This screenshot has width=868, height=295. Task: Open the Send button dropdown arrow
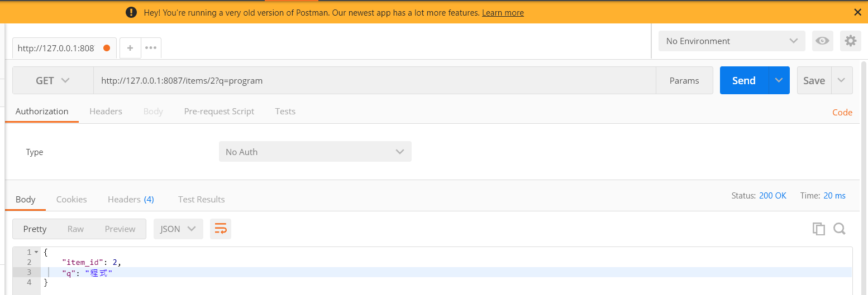[x=779, y=80]
